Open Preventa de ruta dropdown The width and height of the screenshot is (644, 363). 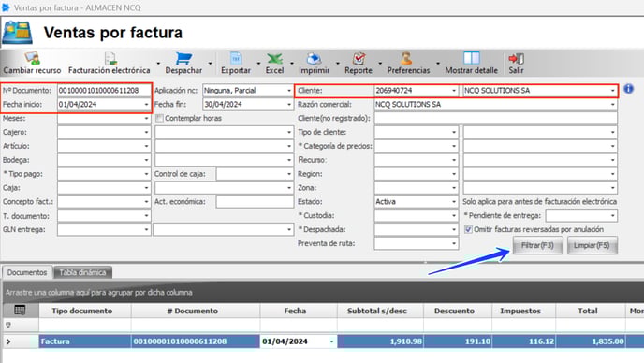(454, 244)
